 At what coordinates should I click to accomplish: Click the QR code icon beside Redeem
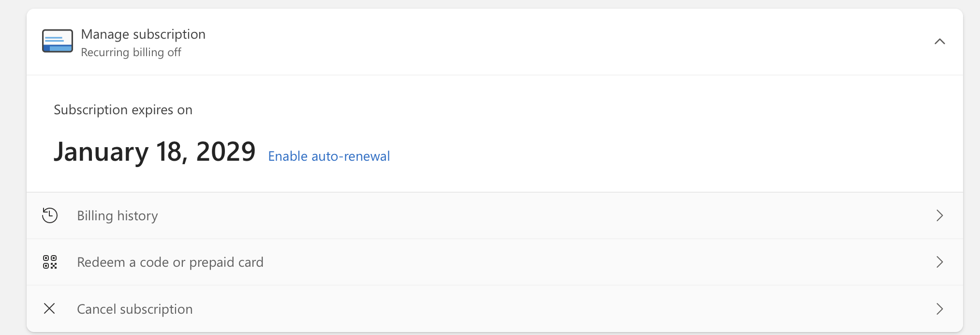tap(49, 262)
